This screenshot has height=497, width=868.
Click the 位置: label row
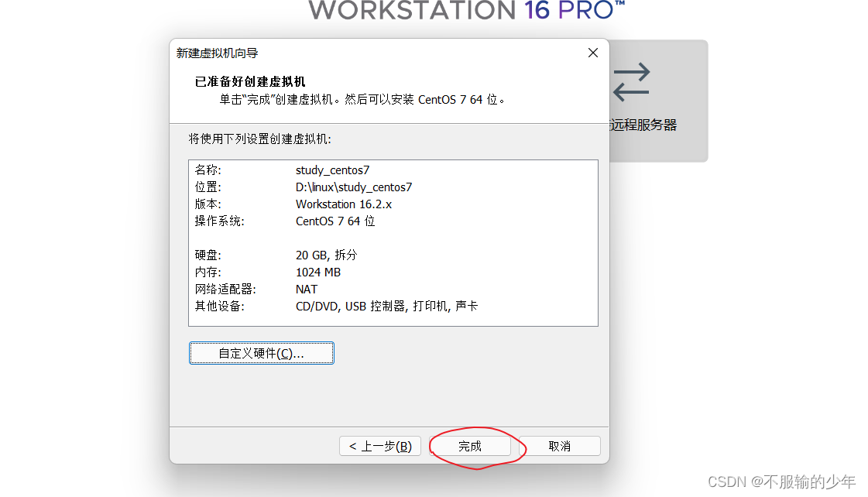208,187
